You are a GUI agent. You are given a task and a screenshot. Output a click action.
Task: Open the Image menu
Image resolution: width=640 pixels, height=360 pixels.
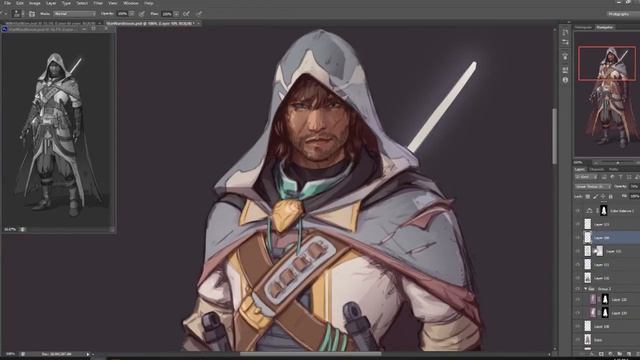tap(35, 3)
